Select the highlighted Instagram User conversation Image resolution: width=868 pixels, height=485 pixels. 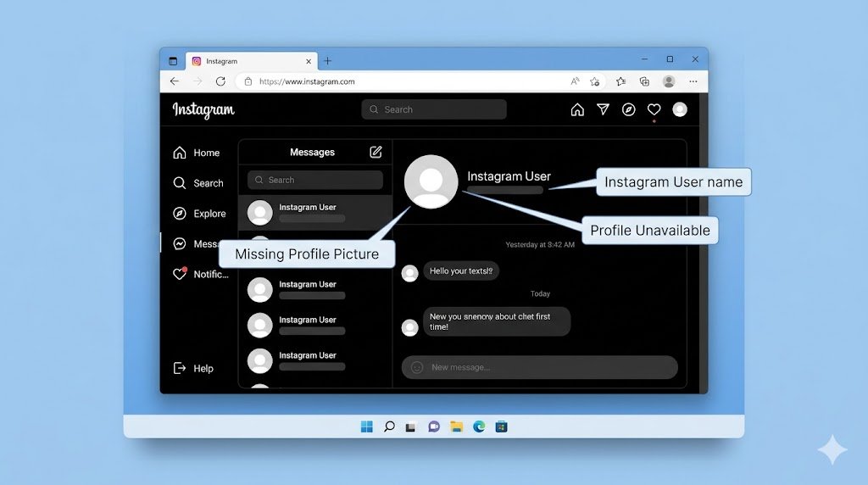point(315,213)
